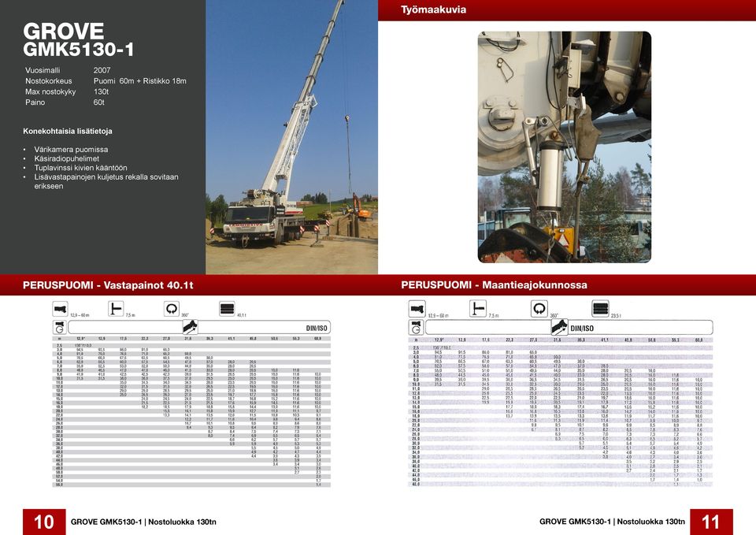Click the red page number 11 box

pyautogui.click(x=711, y=522)
